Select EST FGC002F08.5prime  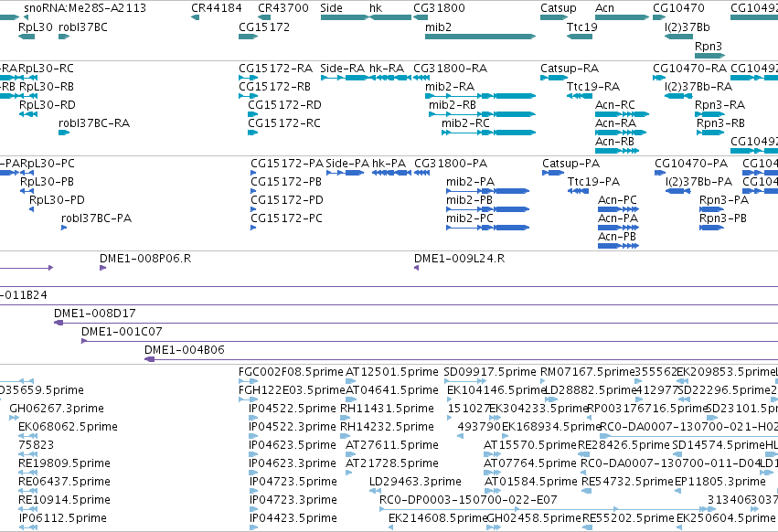point(291,373)
